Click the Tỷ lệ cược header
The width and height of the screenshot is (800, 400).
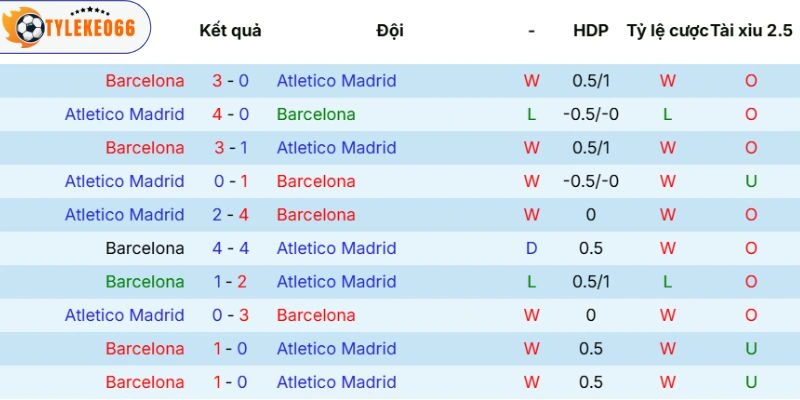point(667,30)
